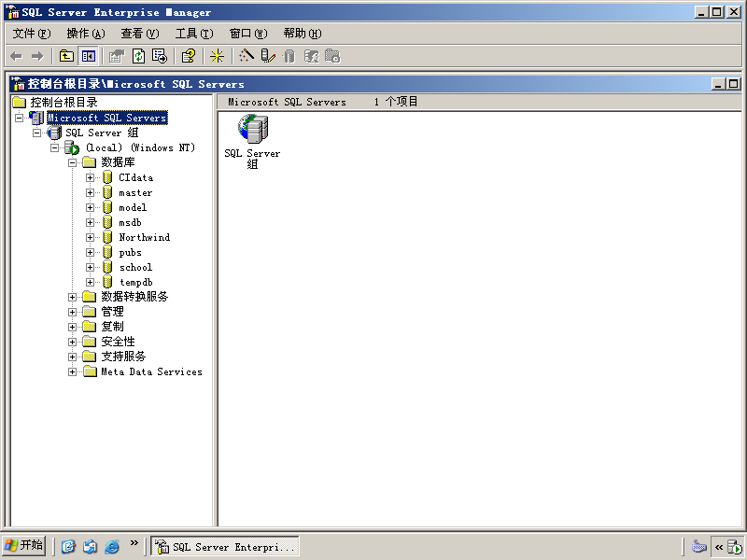This screenshot has height=560, width=747.
Task: Expand the 数据转换服务 folder
Action: [73, 297]
